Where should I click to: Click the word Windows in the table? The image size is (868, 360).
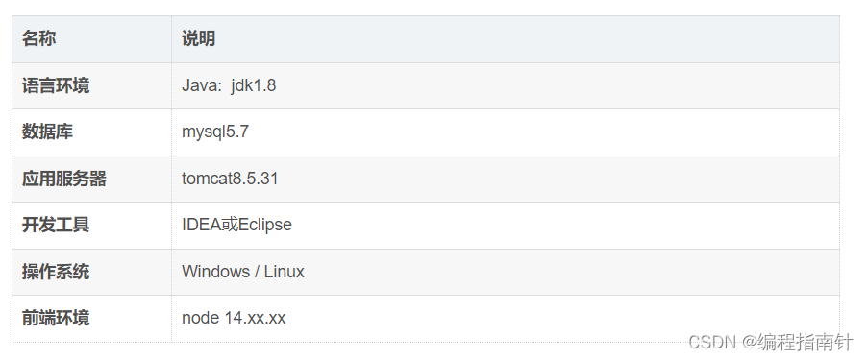click(216, 272)
